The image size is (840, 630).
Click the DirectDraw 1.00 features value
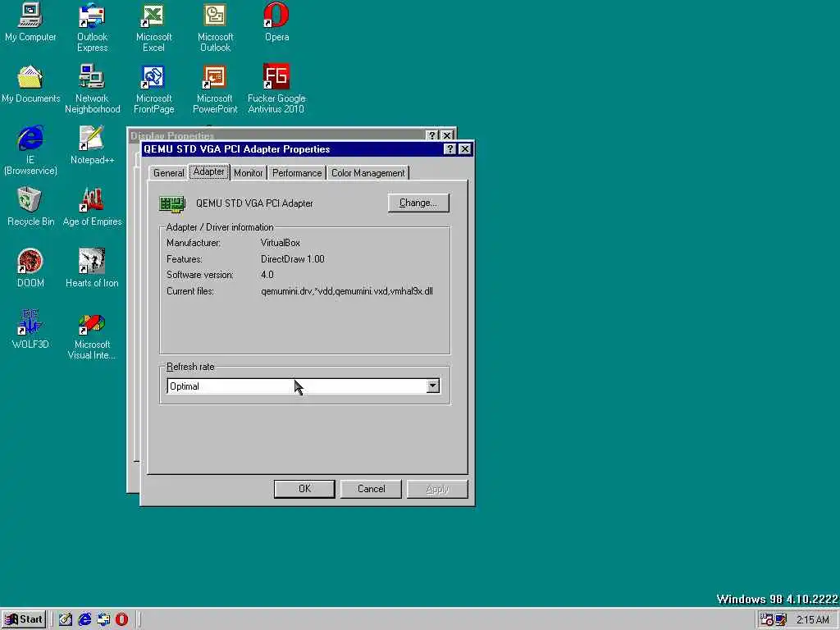point(293,258)
